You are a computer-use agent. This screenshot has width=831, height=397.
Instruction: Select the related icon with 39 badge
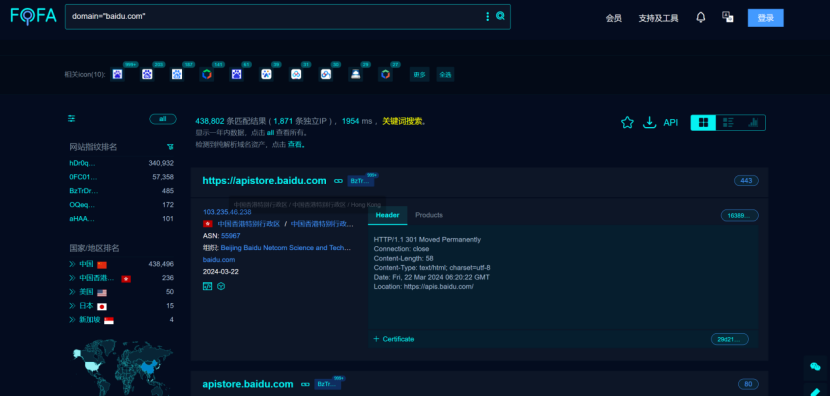[x=266, y=74]
